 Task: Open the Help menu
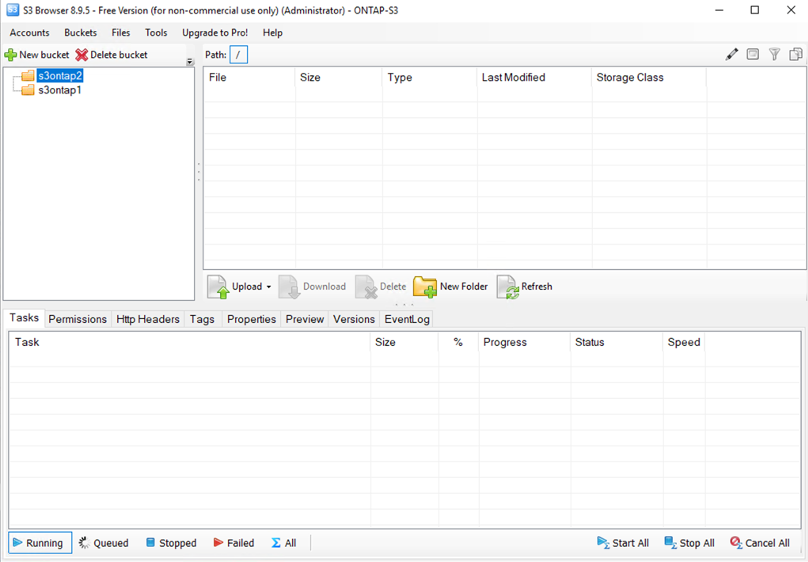273,32
